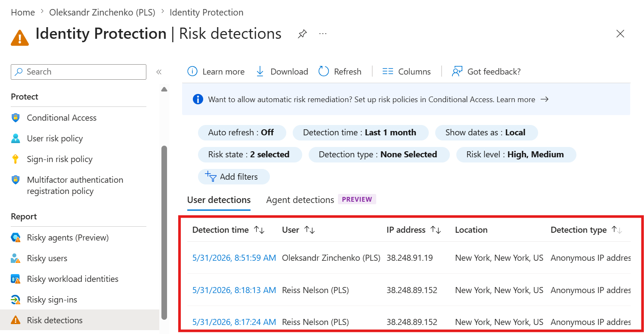Image resolution: width=644 pixels, height=334 pixels.
Task: Open the more options ellipsis menu
Action: (323, 34)
